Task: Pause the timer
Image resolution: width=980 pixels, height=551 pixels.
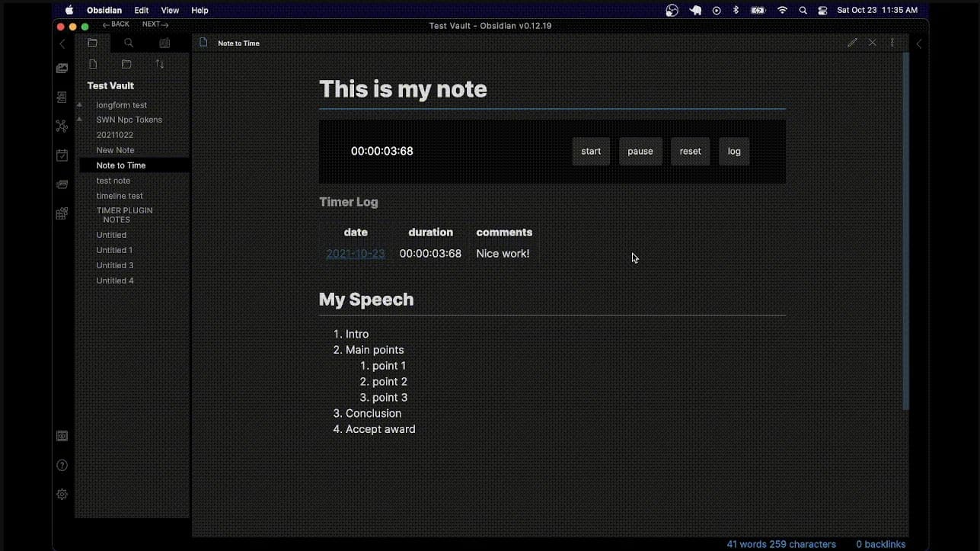Action: [640, 151]
